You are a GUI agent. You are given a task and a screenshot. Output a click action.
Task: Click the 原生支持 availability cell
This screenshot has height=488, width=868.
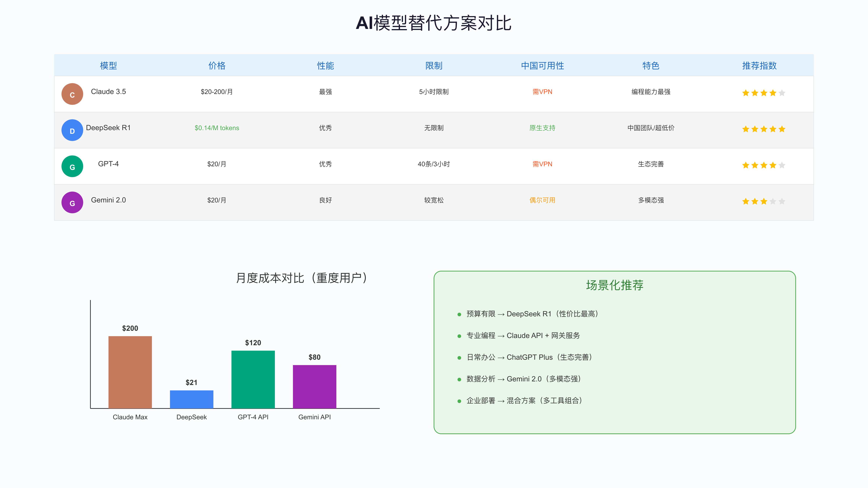[542, 128]
